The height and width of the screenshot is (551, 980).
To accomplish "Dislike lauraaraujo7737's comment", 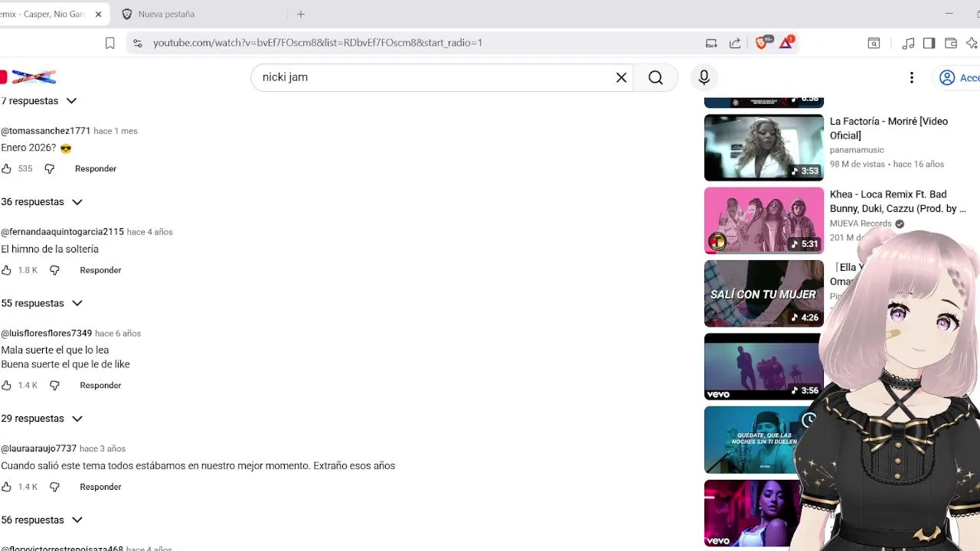I will [x=54, y=487].
